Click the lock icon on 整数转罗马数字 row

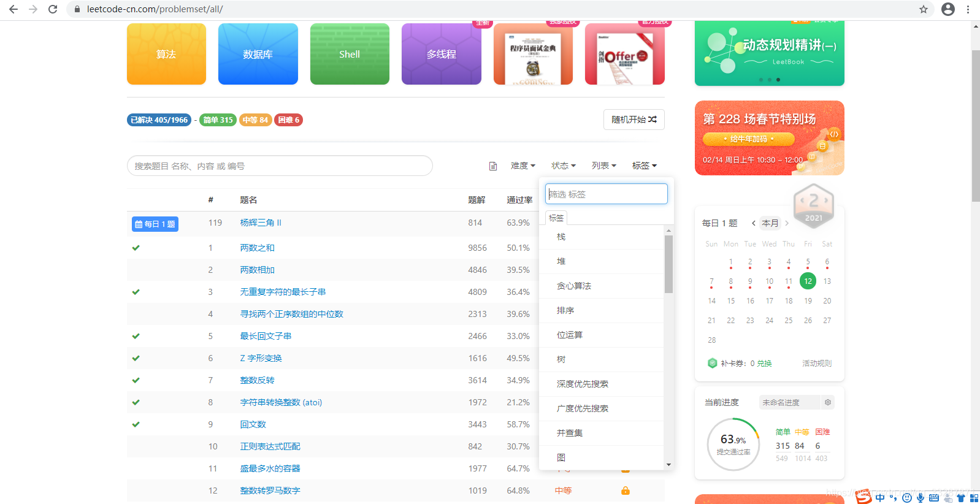pos(626,491)
